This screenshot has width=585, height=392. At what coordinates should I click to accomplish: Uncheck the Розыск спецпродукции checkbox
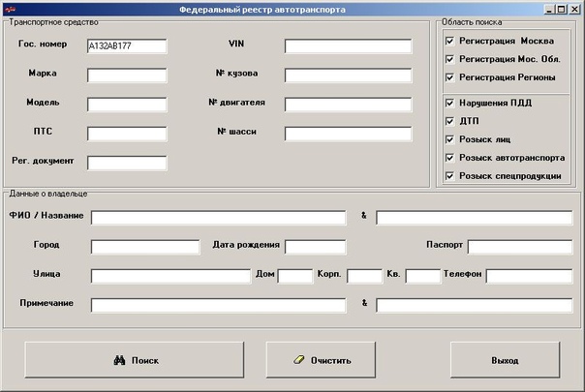click(449, 175)
